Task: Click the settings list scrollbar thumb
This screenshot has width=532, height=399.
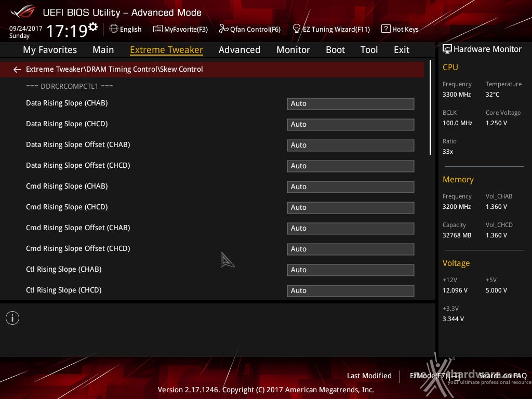Action: [x=430, y=108]
